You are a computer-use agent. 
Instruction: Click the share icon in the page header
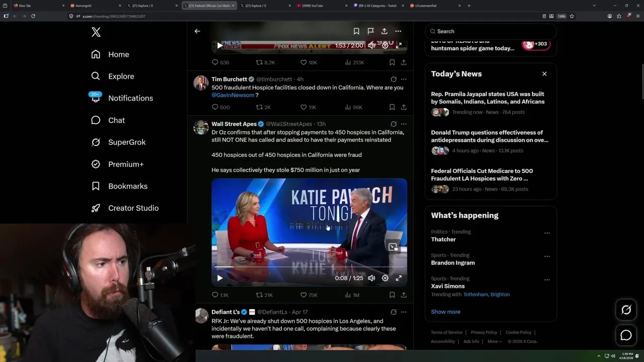384,31
